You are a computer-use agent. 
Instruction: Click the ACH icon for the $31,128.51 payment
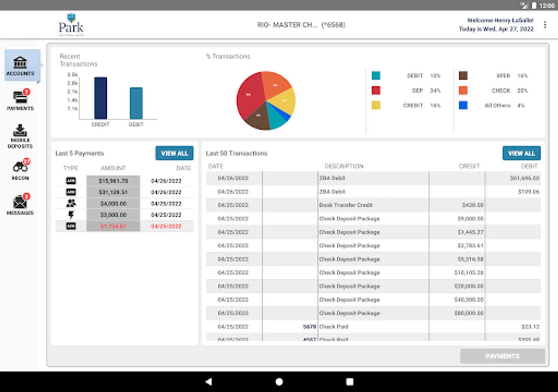point(71,192)
